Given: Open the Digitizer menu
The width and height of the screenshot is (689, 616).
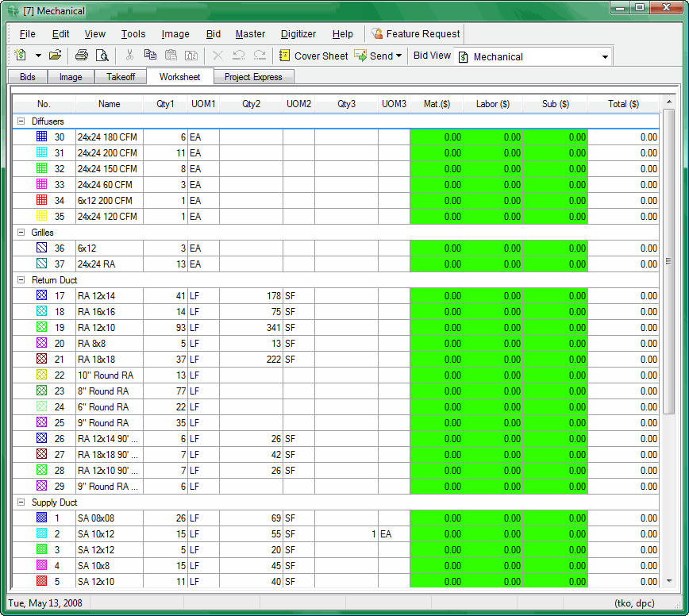Looking at the screenshot, I should [x=298, y=34].
